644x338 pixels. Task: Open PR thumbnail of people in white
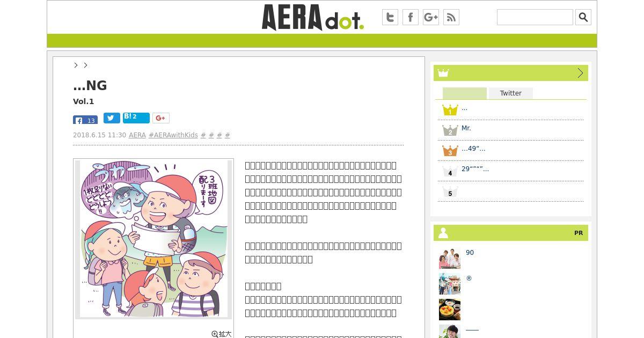pos(450,258)
